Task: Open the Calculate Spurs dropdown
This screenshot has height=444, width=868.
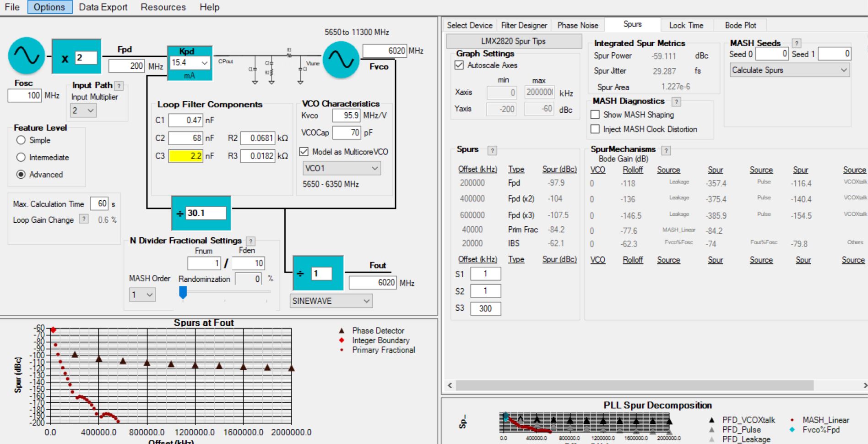Action: [x=789, y=70]
